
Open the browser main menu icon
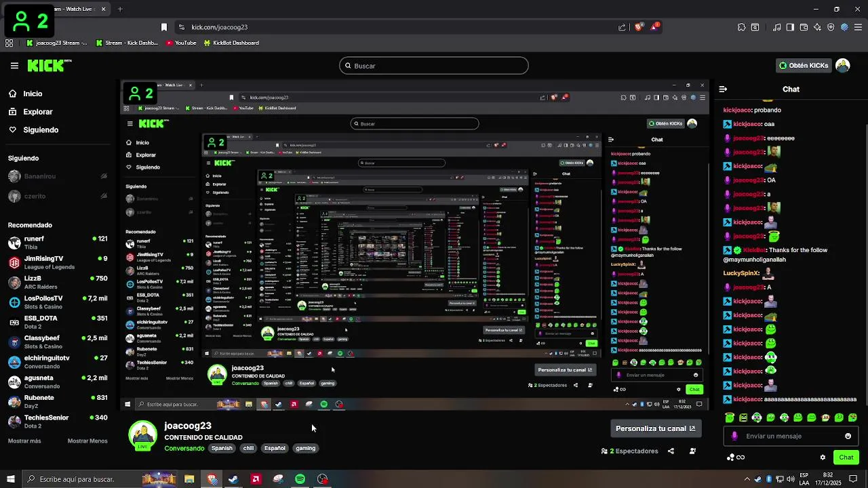(x=858, y=27)
